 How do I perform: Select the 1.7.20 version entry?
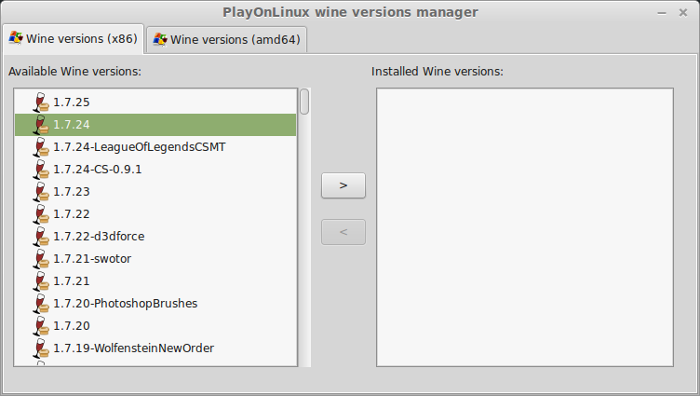point(155,325)
